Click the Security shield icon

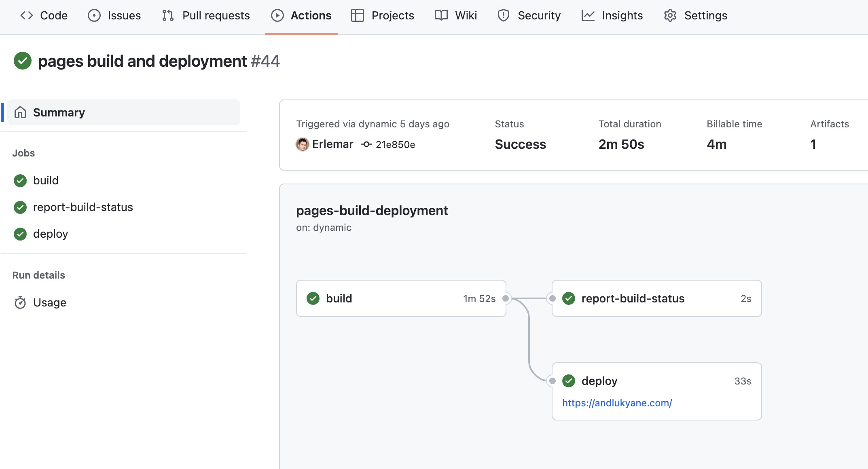click(x=503, y=15)
